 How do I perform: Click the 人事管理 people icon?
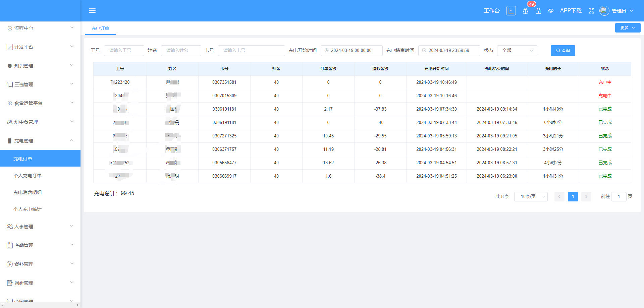pyautogui.click(x=10, y=227)
